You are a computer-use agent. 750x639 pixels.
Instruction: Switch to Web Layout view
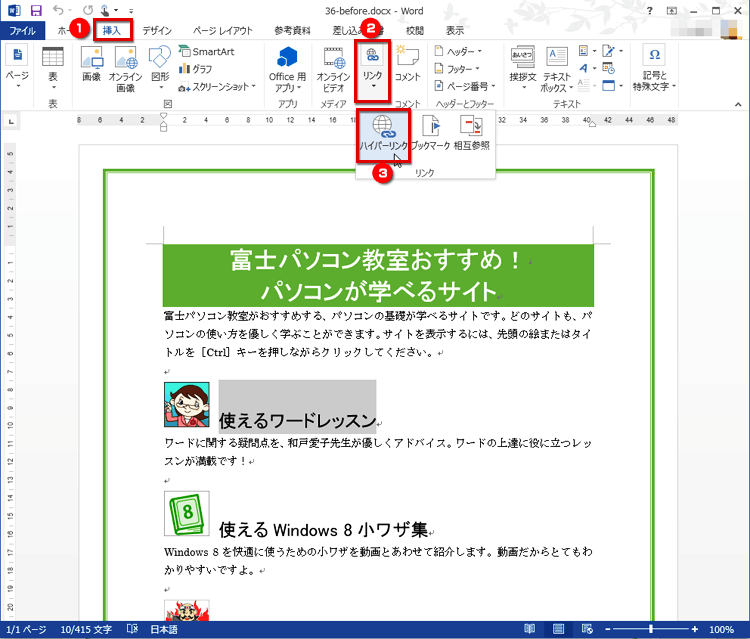(x=587, y=629)
